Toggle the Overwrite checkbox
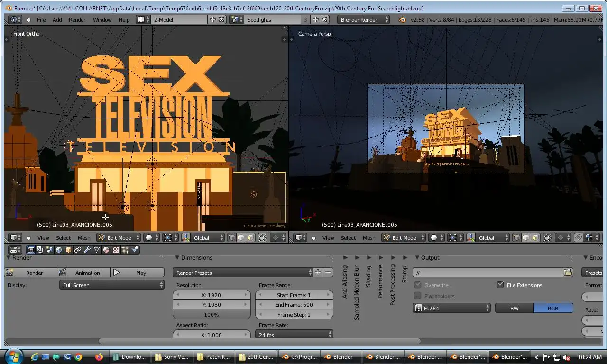 [x=418, y=285]
